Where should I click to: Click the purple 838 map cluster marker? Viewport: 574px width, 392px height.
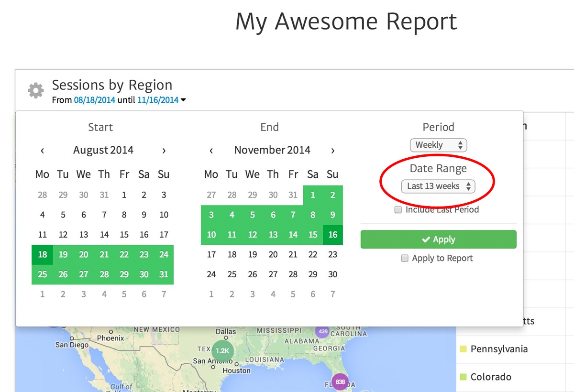pyautogui.click(x=340, y=381)
